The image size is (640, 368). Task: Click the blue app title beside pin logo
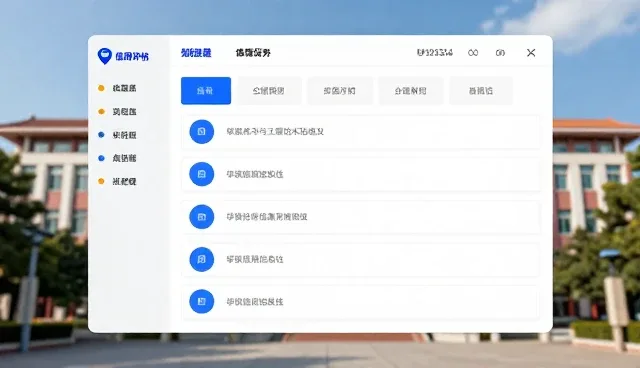click(132, 56)
